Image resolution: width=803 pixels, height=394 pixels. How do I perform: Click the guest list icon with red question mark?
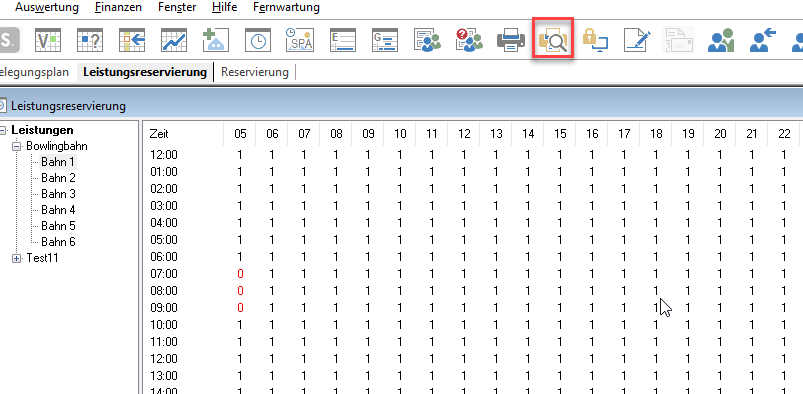pyautogui.click(x=469, y=40)
